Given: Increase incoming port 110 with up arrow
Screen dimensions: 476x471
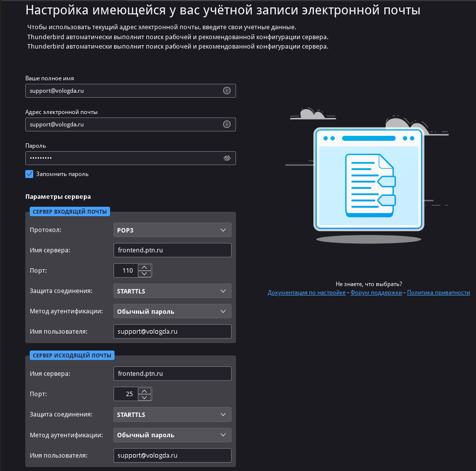Looking at the screenshot, I should click(x=144, y=267).
